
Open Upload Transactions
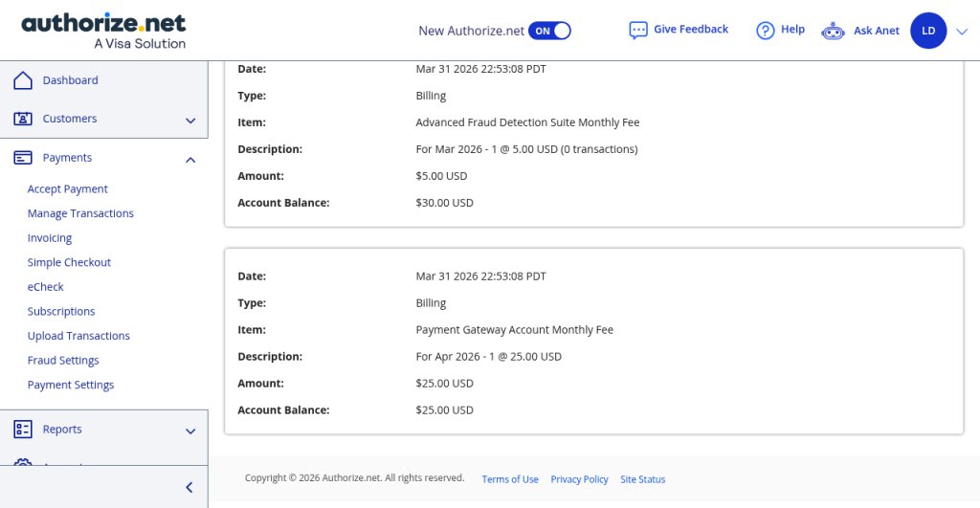(78, 336)
